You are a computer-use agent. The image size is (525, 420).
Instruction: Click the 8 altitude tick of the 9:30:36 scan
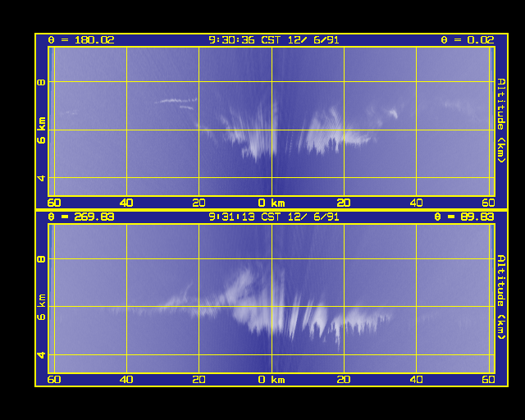pos(41,82)
